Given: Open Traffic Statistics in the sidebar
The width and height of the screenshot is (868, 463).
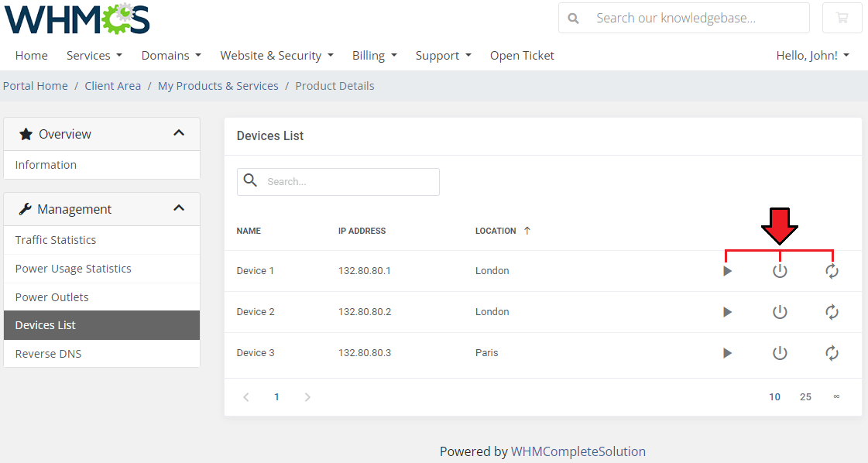Looking at the screenshot, I should click(x=102, y=240).
